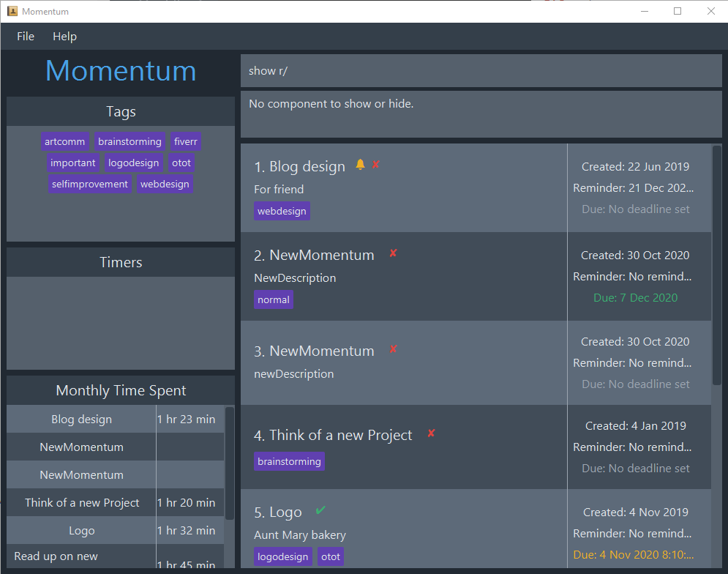Click the green checkmark icon on Logo

click(320, 510)
